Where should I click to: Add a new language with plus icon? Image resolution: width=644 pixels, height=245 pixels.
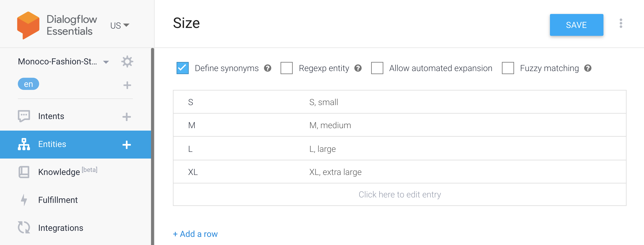coord(127,85)
